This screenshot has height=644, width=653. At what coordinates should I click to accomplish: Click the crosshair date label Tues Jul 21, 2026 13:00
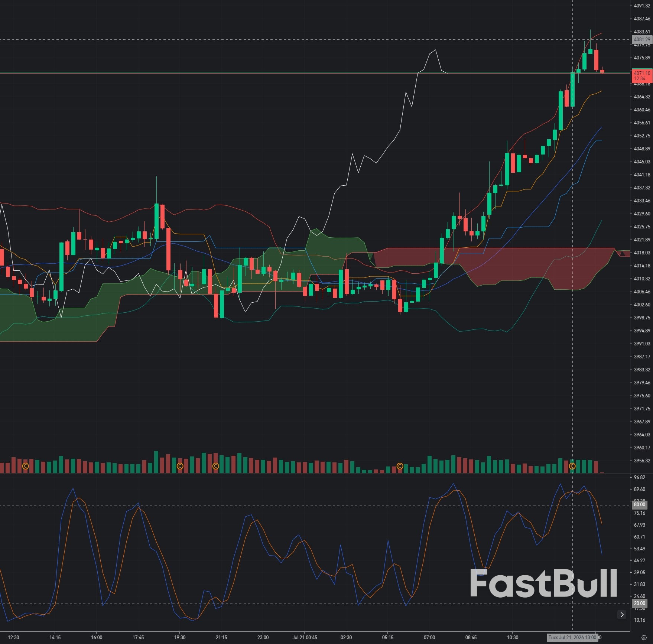pos(572,637)
